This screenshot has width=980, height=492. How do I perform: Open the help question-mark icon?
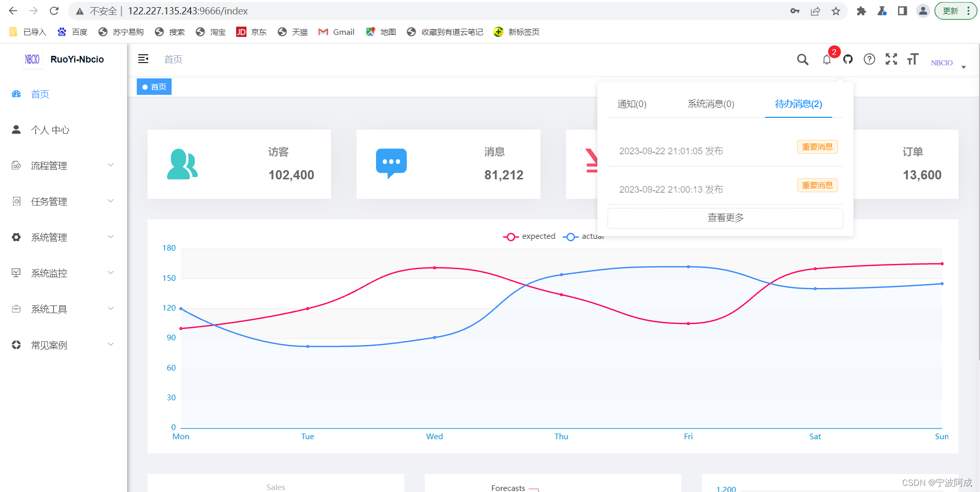869,59
